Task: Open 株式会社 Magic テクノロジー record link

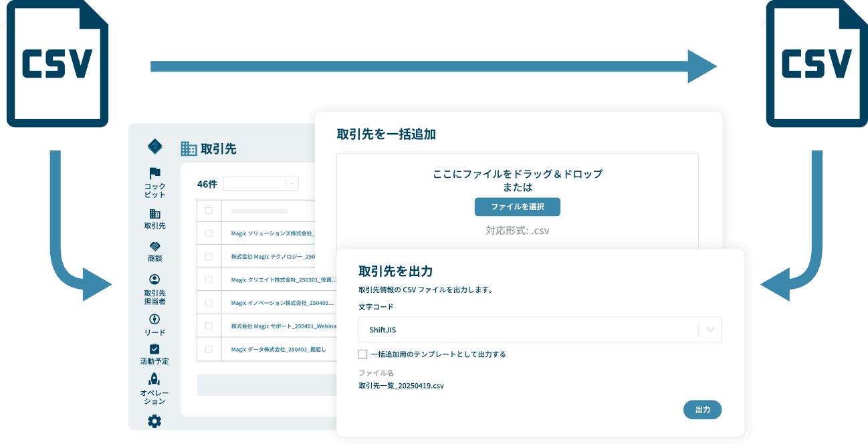Action: pos(272,257)
